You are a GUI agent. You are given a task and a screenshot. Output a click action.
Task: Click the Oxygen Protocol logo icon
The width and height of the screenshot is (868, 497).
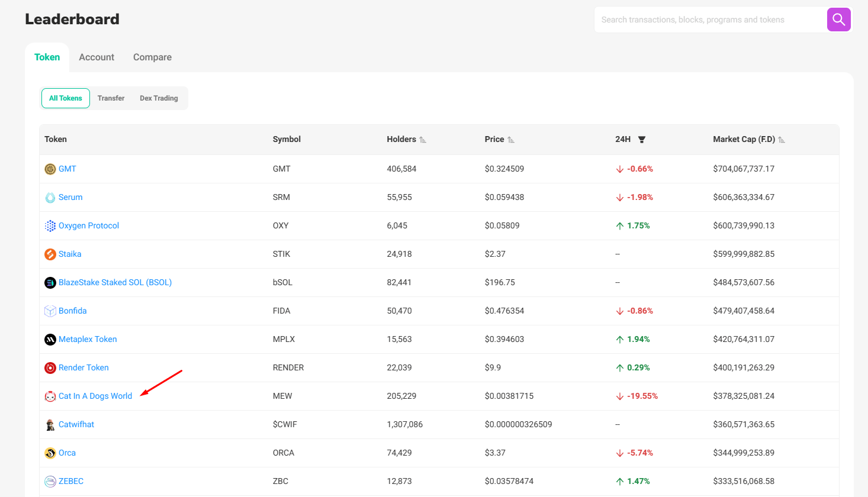tap(50, 226)
